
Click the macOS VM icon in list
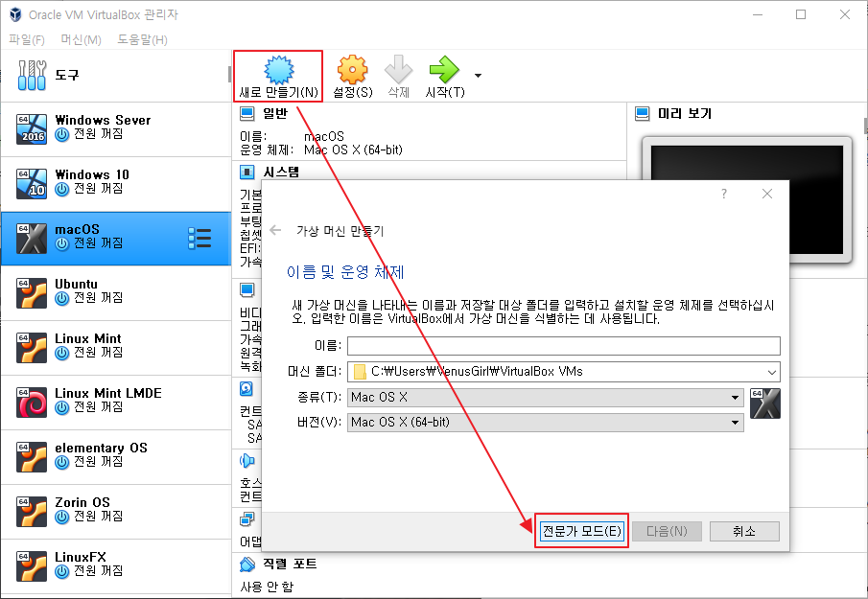tap(32, 239)
